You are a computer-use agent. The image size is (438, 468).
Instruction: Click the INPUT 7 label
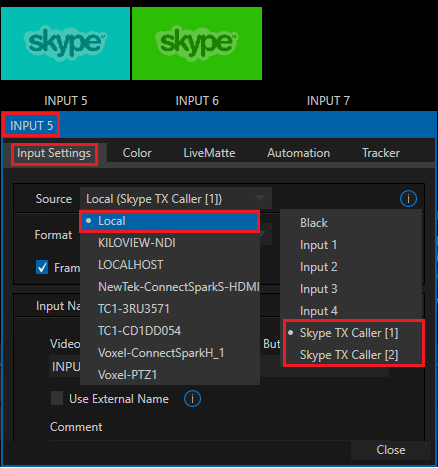point(328,101)
